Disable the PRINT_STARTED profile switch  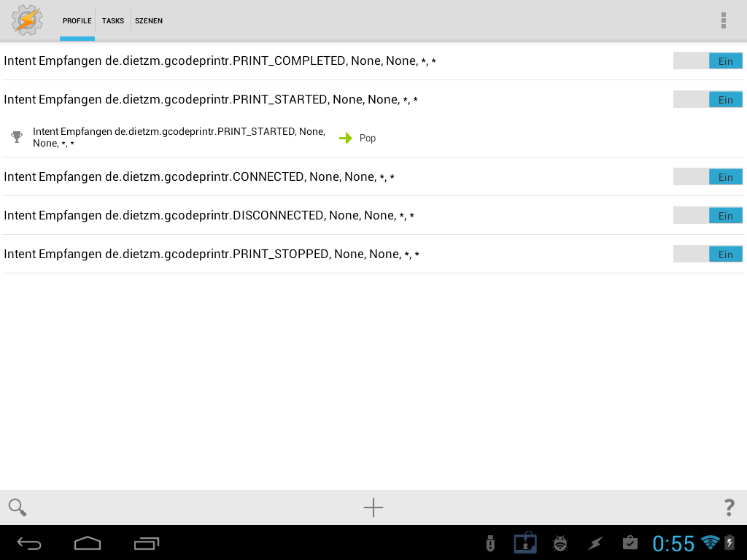point(708,99)
